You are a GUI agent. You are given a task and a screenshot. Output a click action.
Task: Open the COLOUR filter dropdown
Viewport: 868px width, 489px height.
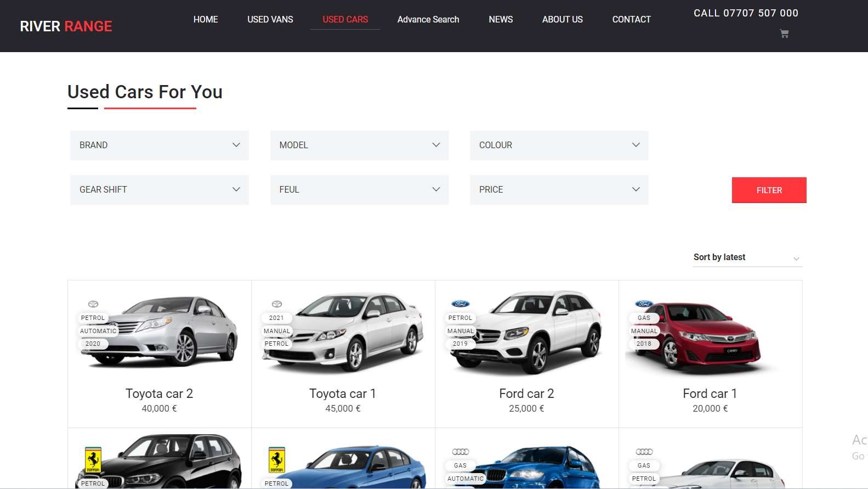click(x=559, y=145)
